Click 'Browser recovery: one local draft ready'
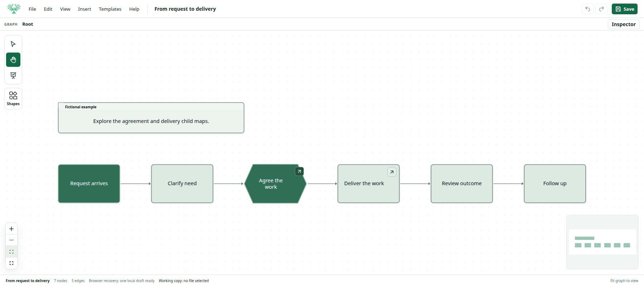 click(122, 281)
